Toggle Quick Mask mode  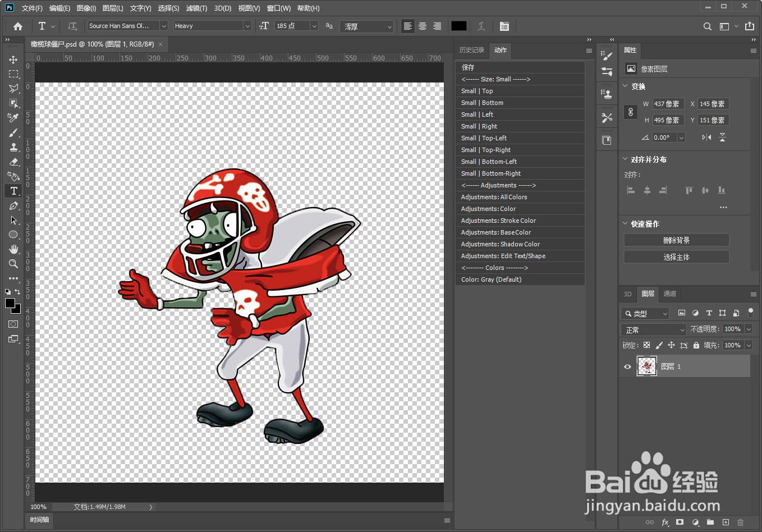(x=13, y=324)
